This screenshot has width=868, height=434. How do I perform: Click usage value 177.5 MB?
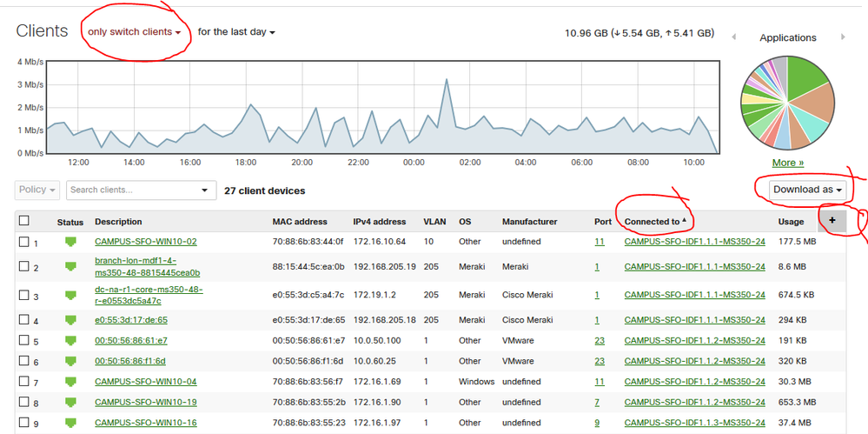797,242
